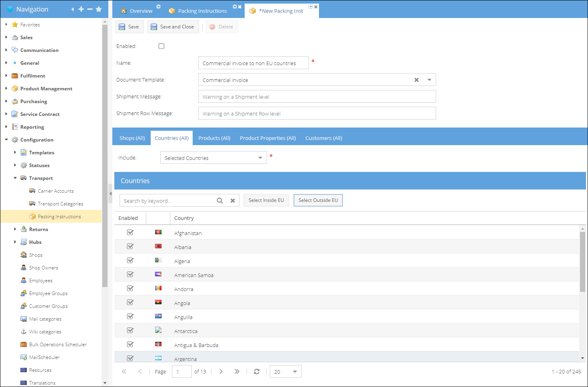Screen dimensions: 588x387
Task: Click Select Outside EU button
Action: click(318, 200)
